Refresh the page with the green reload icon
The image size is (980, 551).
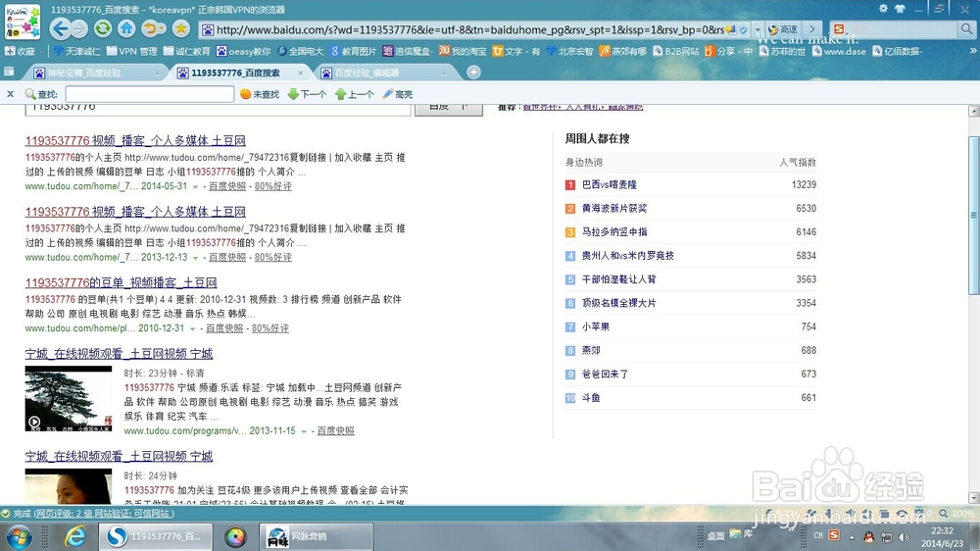pyautogui.click(x=103, y=28)
